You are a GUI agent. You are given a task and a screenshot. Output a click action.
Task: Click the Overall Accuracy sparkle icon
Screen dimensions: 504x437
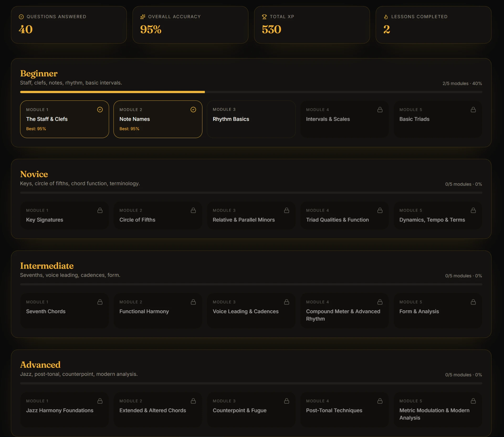coord(143,17)
